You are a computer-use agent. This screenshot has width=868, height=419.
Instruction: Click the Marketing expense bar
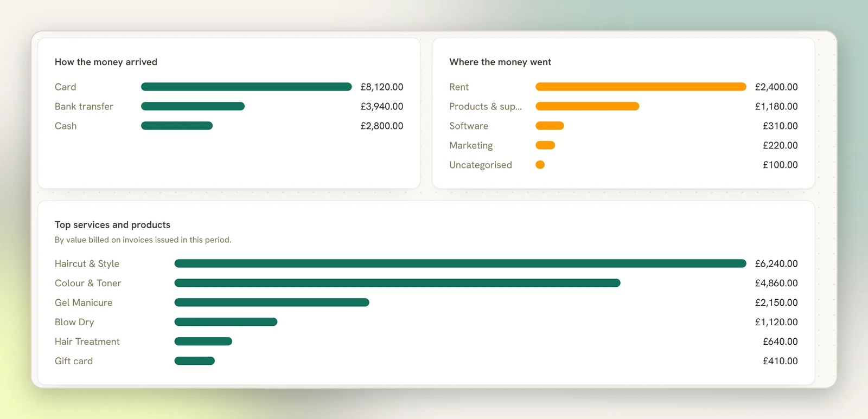click(545, 145)
